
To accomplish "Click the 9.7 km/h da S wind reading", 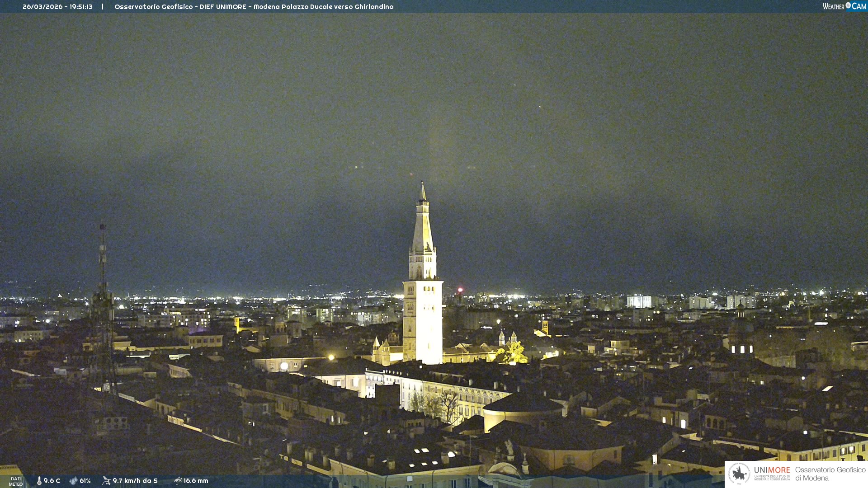I will click(x=135, y=481).
